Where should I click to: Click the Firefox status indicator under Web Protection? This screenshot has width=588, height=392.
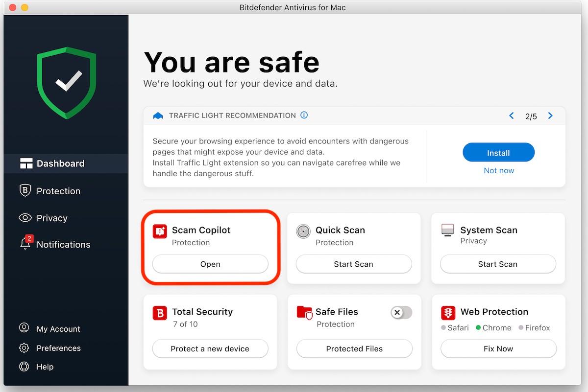point(521,328)
